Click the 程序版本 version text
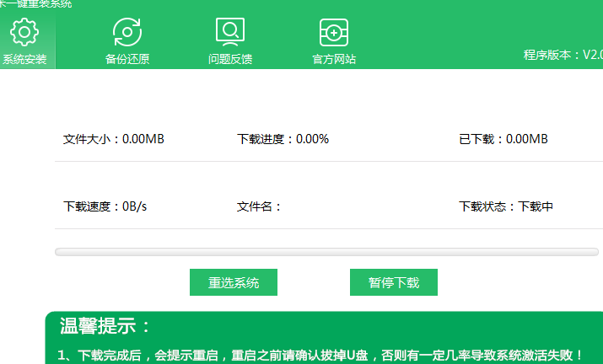 563,55
